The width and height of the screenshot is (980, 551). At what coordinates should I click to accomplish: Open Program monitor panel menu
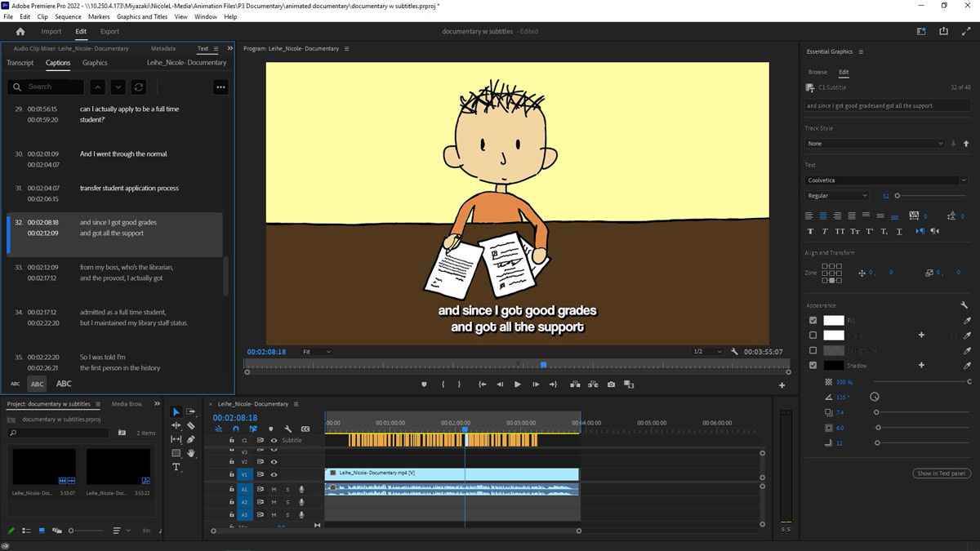[347, 49]
